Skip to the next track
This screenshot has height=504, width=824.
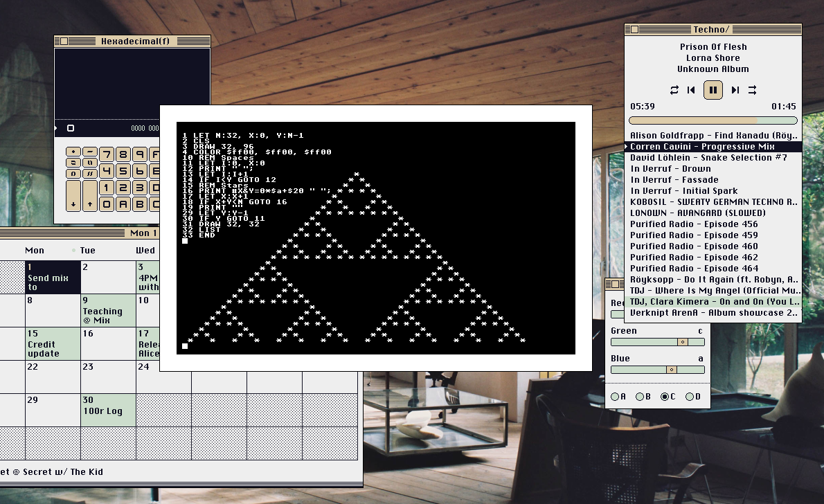735,90
